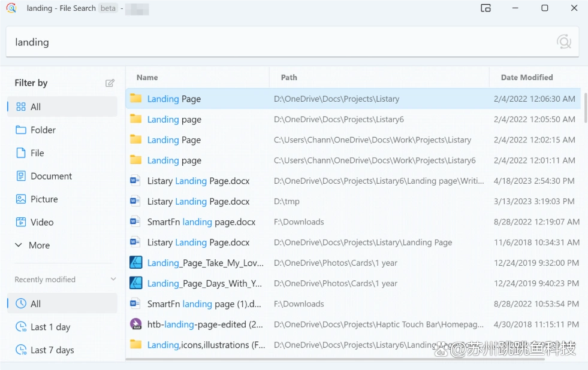Click F:\Downloads path of SmartFn landing page (1).d...

coord(299,304)
